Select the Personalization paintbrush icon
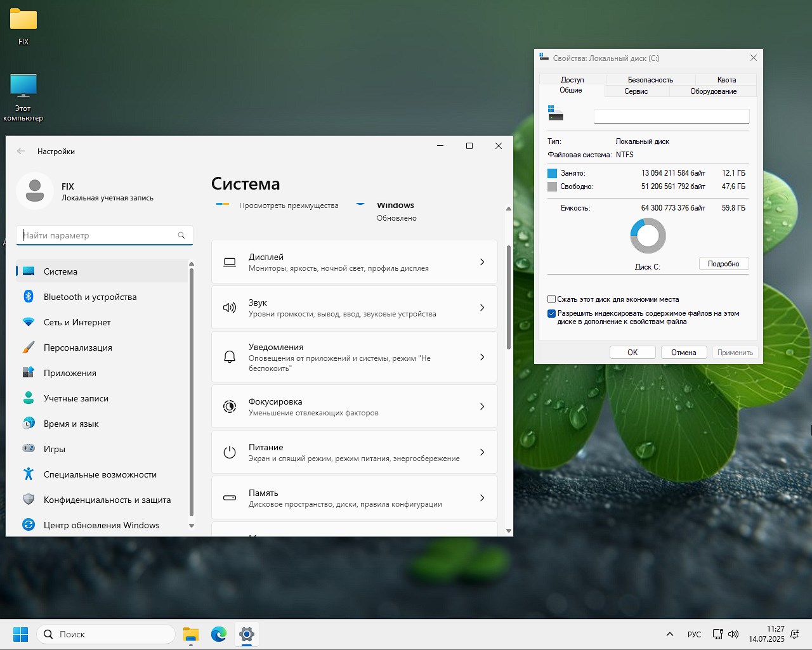 (29, 348)
